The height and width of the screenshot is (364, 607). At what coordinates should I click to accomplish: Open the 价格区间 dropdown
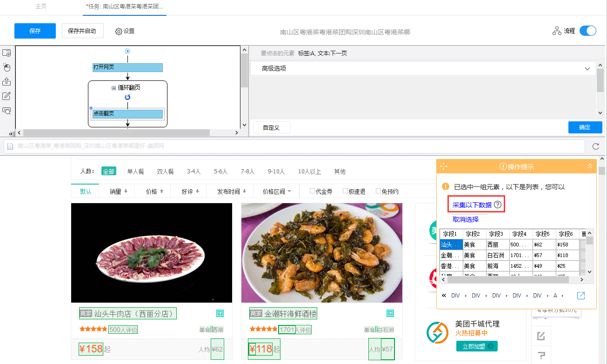(x=277, y=191)
